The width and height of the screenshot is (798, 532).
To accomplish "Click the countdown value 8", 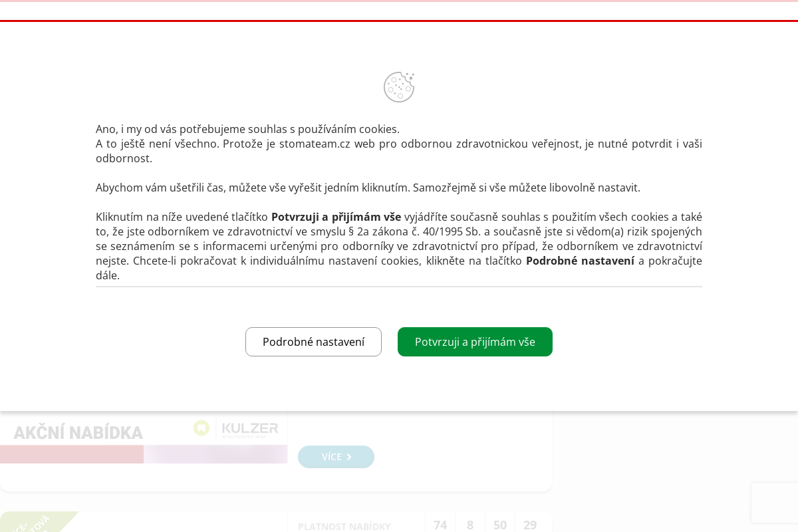I will [470, 525].
